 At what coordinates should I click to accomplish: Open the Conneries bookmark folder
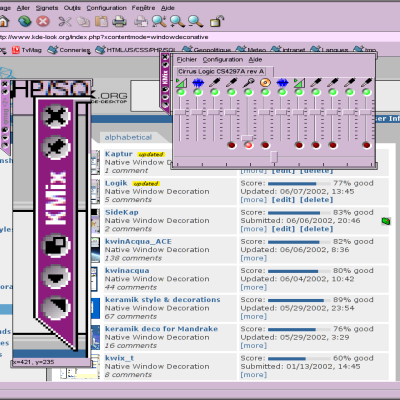tap(69, 50)
